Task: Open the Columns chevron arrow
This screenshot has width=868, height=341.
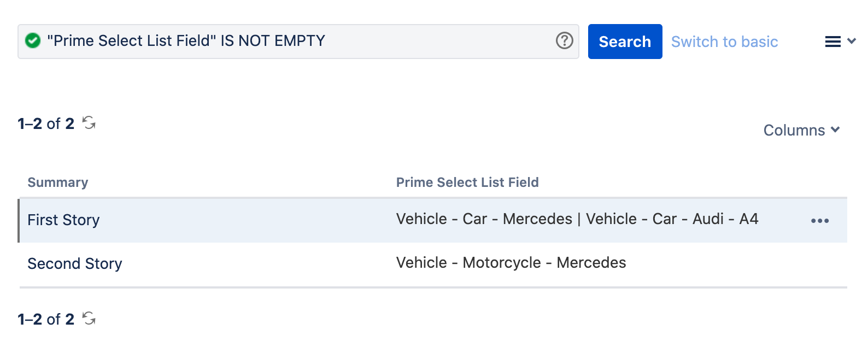Action: pos(835,130)
